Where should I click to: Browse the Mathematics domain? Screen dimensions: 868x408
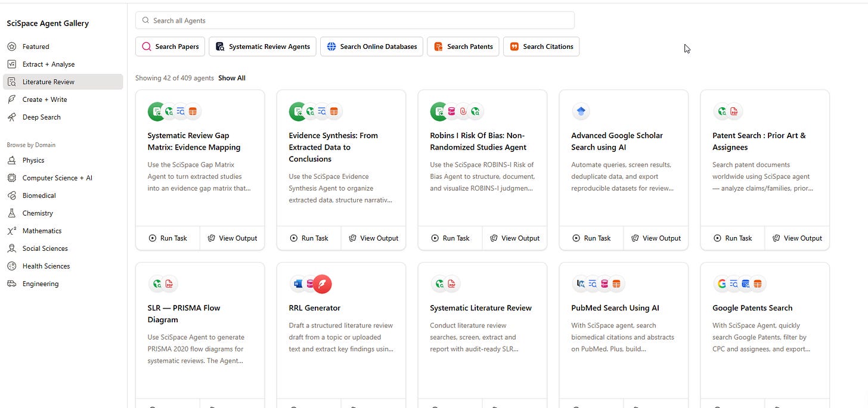coord(63,231)
